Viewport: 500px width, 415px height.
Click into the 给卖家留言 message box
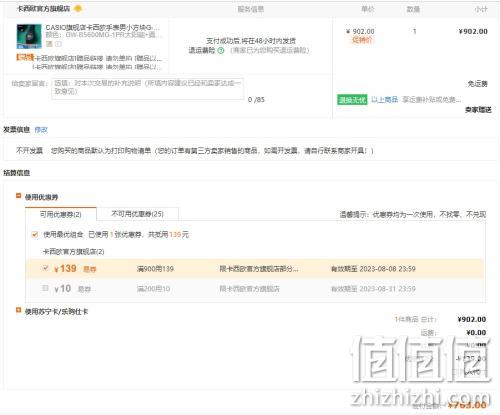point(148,89)
